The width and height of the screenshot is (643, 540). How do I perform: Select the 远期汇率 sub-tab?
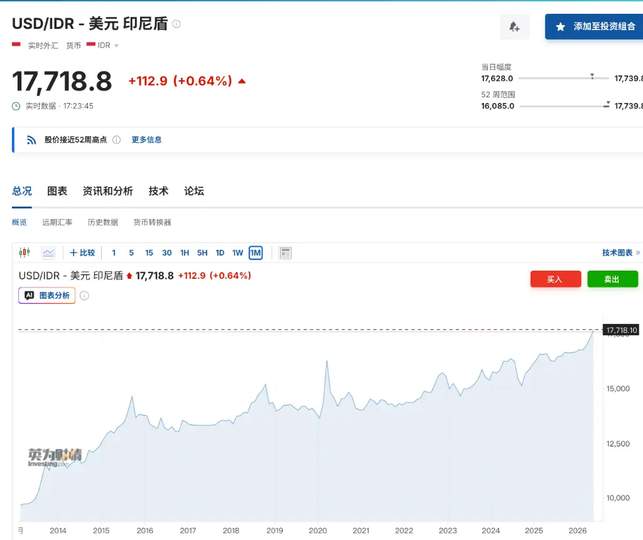tap(57, 222)
